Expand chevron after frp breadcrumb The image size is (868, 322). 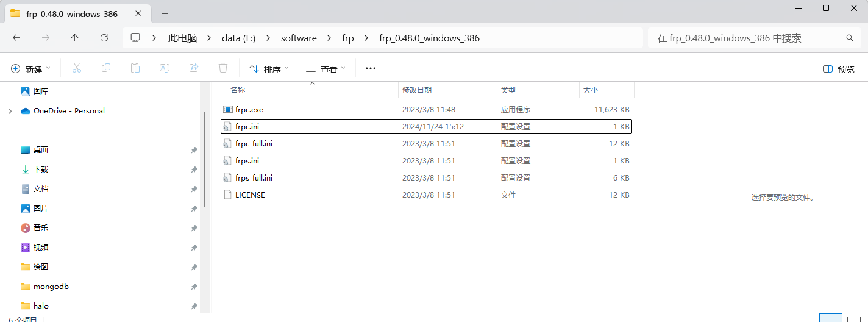(366, 38)
